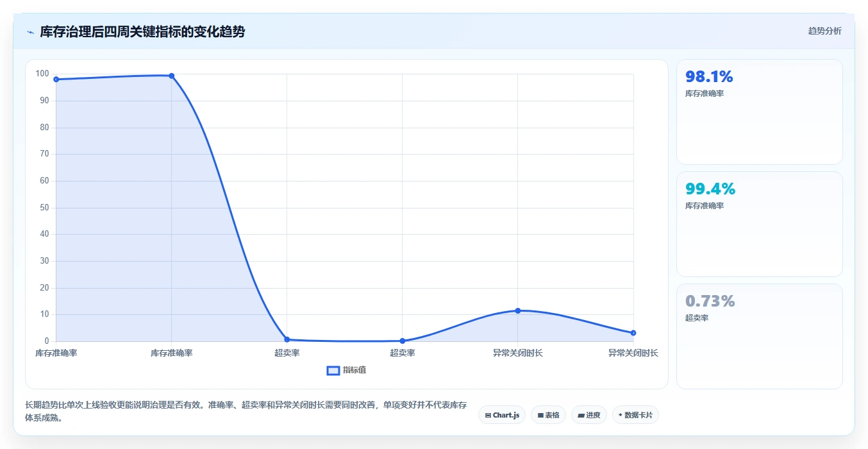Image resolution: width=868 pixels, height=449 pixels.
Task: Click y-axis label 100
Action: (x=42, y=74)
